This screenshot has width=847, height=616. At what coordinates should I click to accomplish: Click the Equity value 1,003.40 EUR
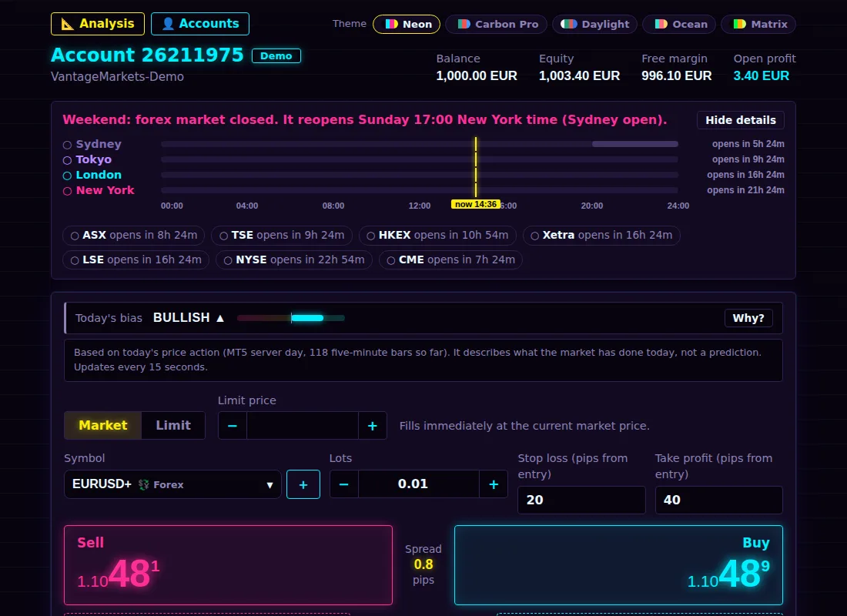(x=579, y=75)
